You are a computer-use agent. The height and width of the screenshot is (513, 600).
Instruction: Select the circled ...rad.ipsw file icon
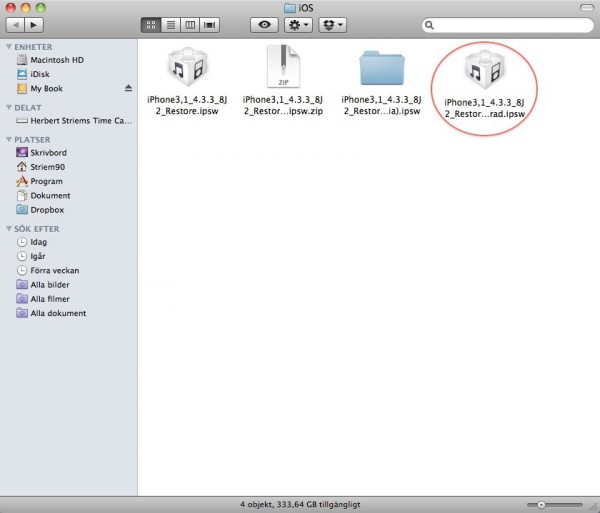pos(485,70)
